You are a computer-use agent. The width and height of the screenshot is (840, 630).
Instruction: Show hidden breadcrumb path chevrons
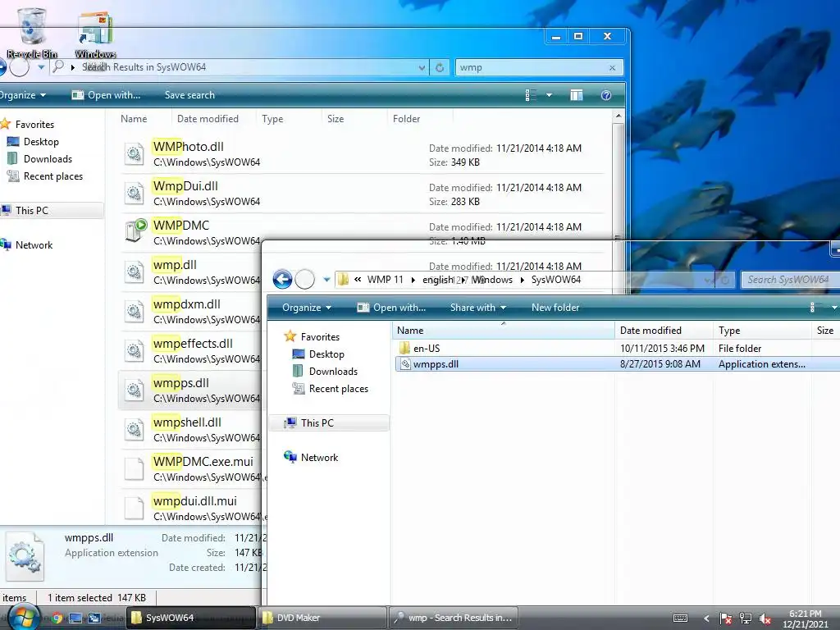(x=358, y=279)
